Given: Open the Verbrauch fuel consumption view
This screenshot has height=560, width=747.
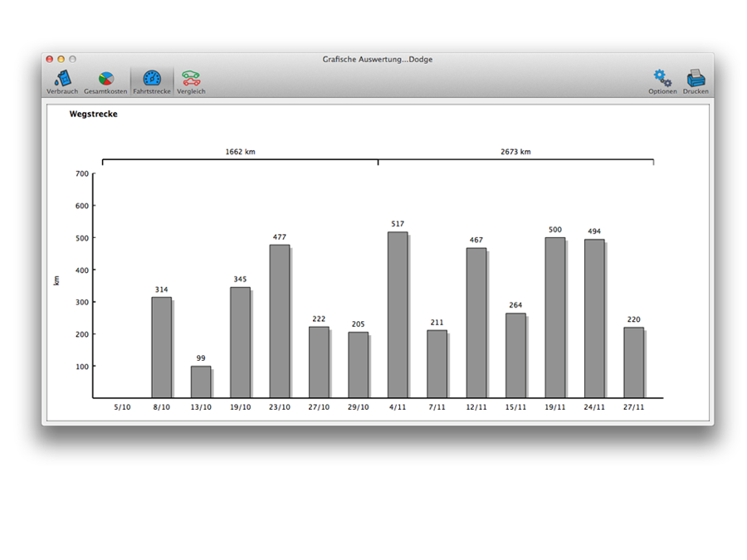Looking at the screenshot, I should (x=62, y=81).
